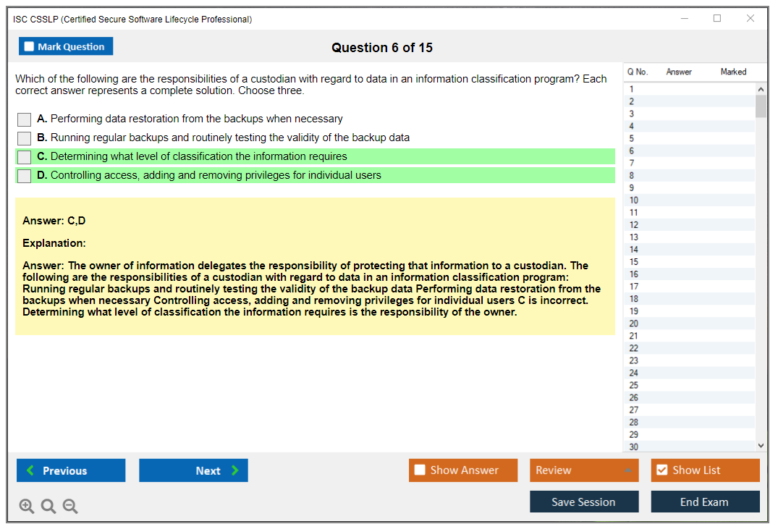The height and width of the screenshot is (532, 778).
Task: Click the zoom in magnifier icon
Action: click(27, 507)
